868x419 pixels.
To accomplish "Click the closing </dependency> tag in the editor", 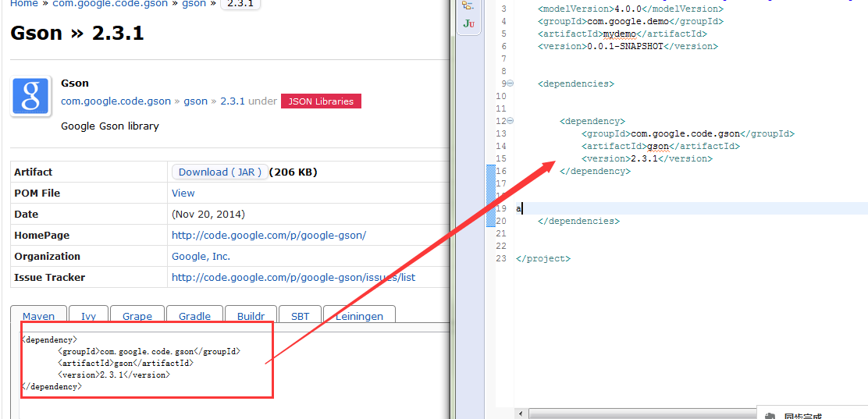I will coord(595,171).
